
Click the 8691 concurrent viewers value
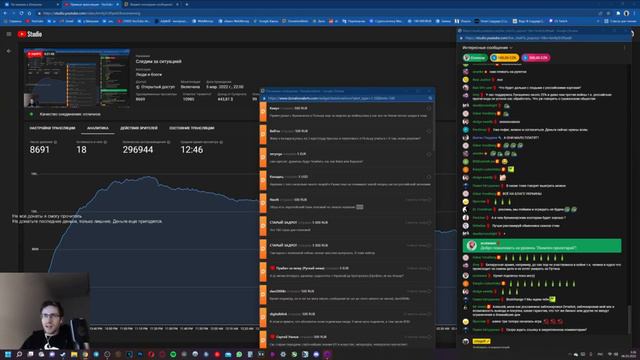pos(40,150)
